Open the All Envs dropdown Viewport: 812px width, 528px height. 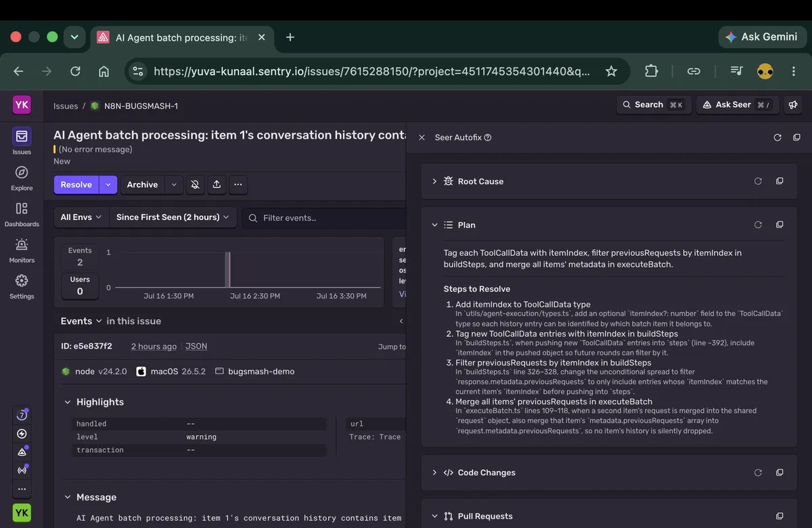(81, 217)
